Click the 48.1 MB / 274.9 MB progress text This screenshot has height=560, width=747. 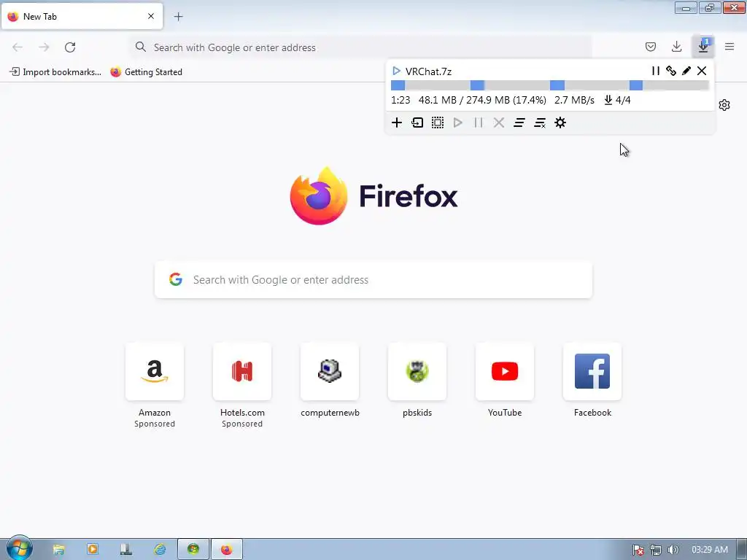pos(482,100)
